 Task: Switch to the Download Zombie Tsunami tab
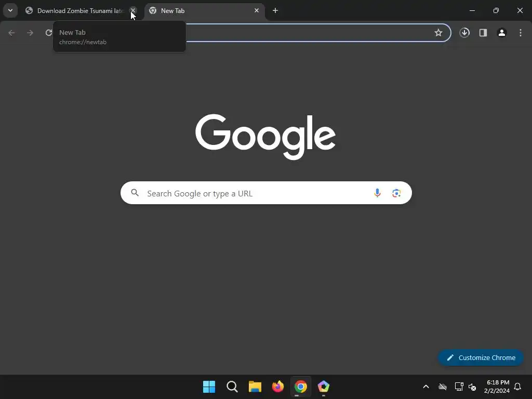point(81,11)
